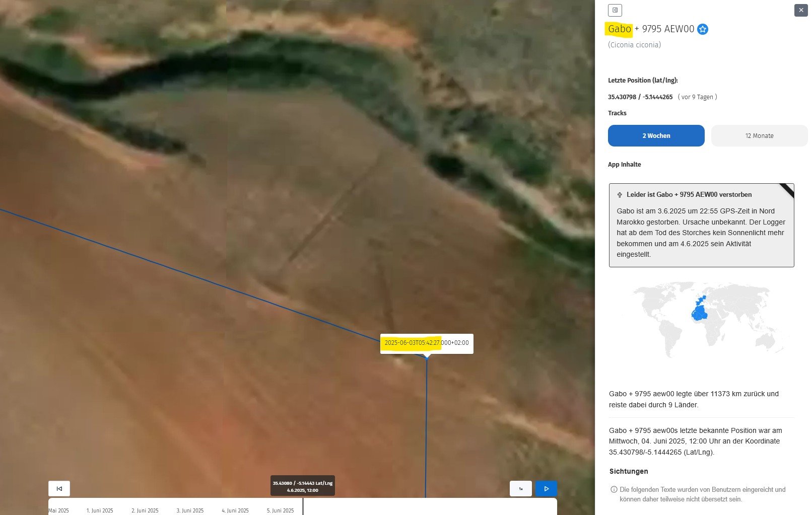Click the blue star badge beside Gabo
The image size is (812, 515).
tap(703, 29)
